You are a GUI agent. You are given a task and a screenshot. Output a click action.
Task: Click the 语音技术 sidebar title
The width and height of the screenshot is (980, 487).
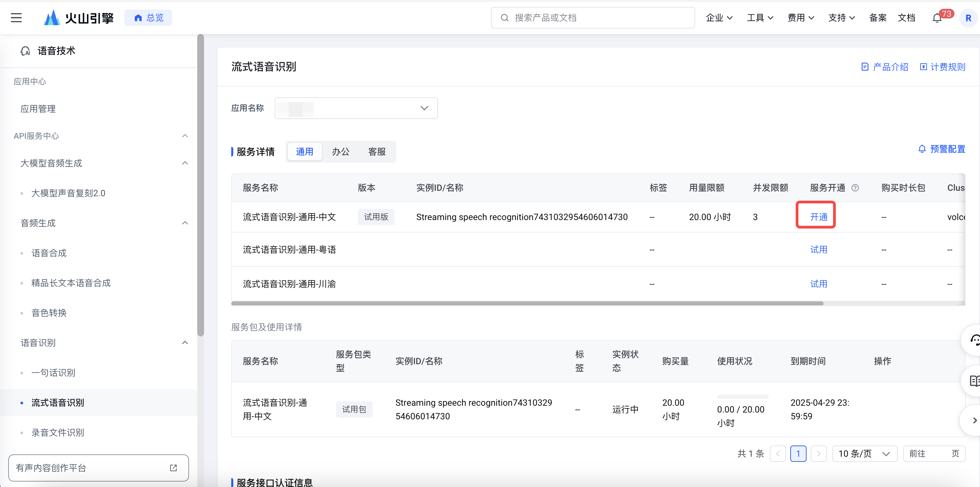tap(56, 51)
